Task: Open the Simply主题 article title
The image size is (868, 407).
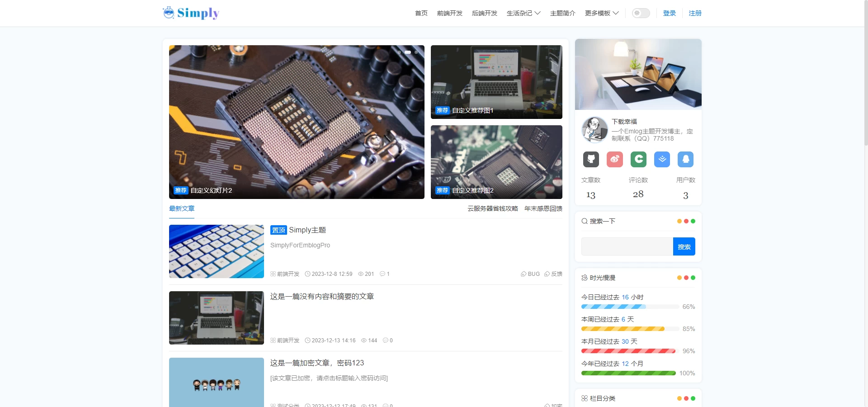Action: [x=307, y=230]
